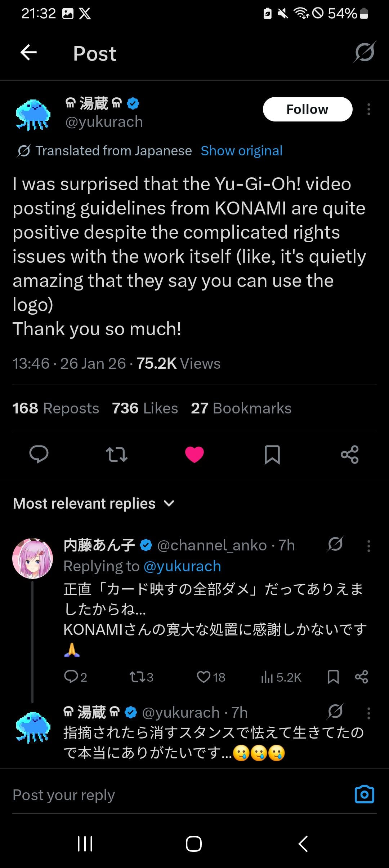
Task: Tap the camera icon in reply bar
Action: pyautogui.click(x=364, y=794)
